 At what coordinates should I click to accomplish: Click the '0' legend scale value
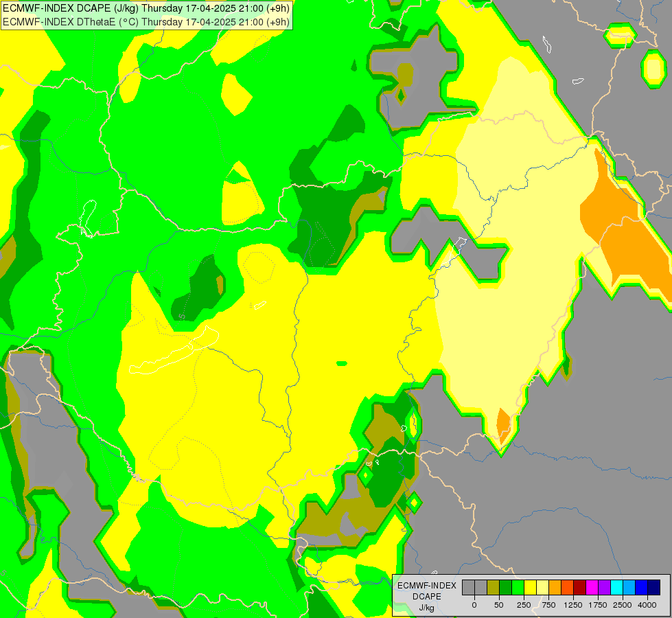tap(474, 605)
